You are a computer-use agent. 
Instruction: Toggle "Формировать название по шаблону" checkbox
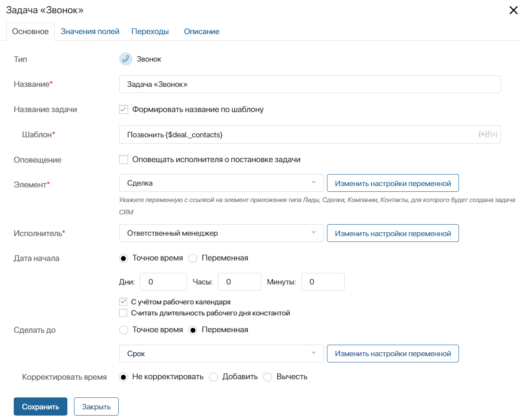coord(124,109)
